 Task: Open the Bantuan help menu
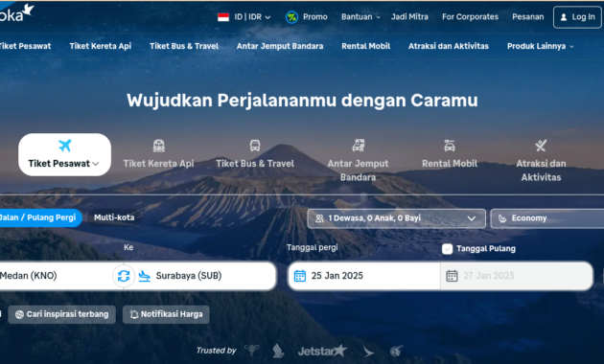click(x=360, y=17)
